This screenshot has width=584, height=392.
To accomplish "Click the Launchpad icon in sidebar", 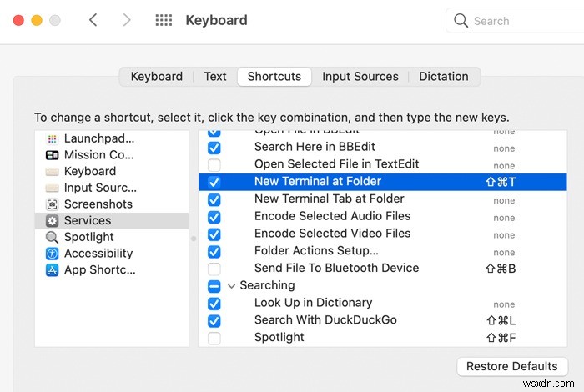I will 52,138.
